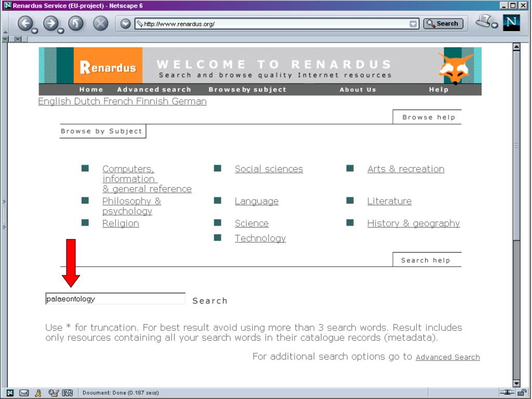
Task: Click the square bullet beside Religion
Action: (x=85, y=222)
